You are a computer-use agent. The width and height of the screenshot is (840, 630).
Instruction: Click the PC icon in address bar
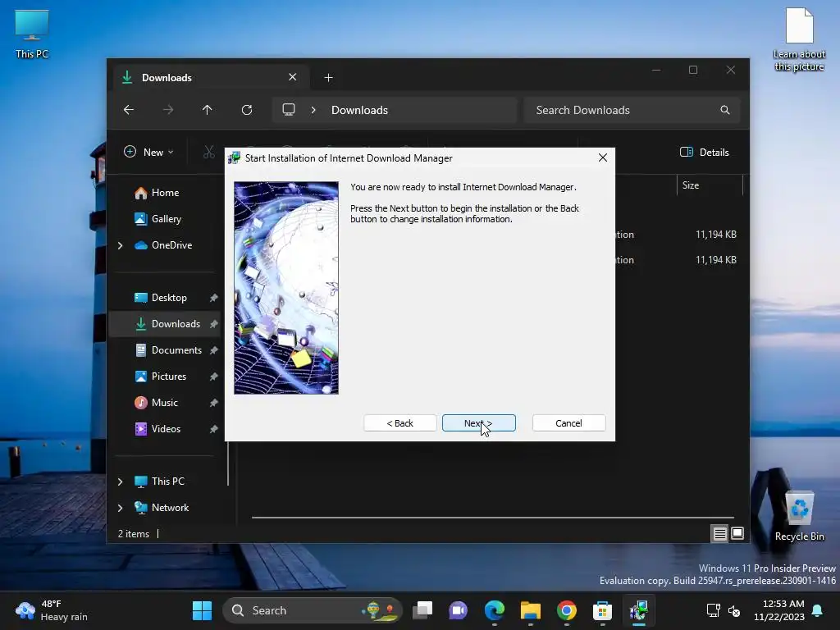coord(289,110)
